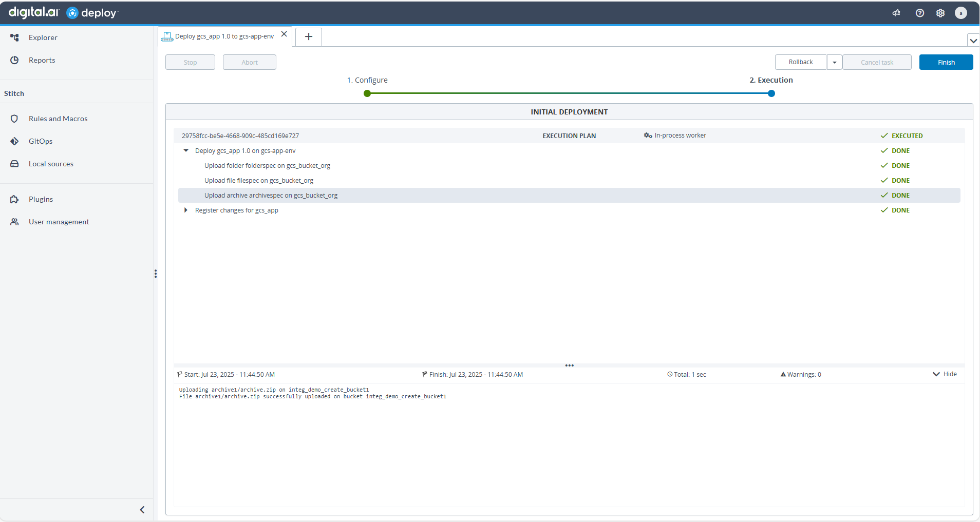The width and height of the screenshot is (980, 522).
Task: Click the EXECUTED status checkmark
Action: coord(884,136)
